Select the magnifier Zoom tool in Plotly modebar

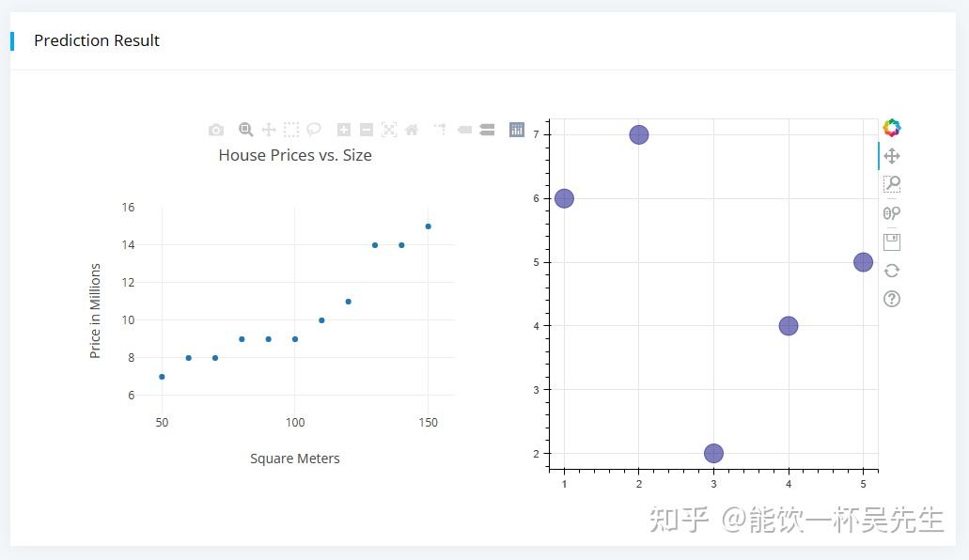(x=245, y=130)
